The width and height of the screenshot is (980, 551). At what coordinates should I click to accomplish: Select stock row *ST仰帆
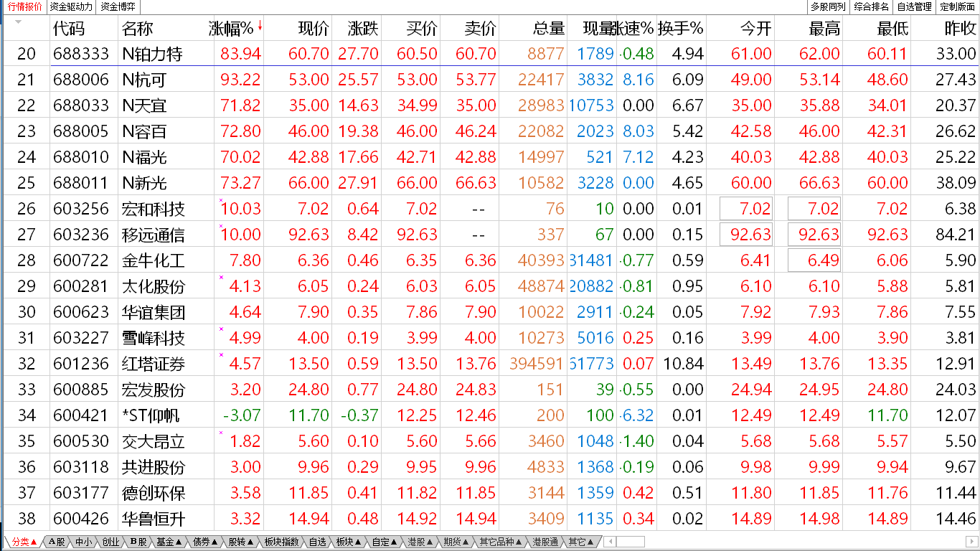point(490,415)
